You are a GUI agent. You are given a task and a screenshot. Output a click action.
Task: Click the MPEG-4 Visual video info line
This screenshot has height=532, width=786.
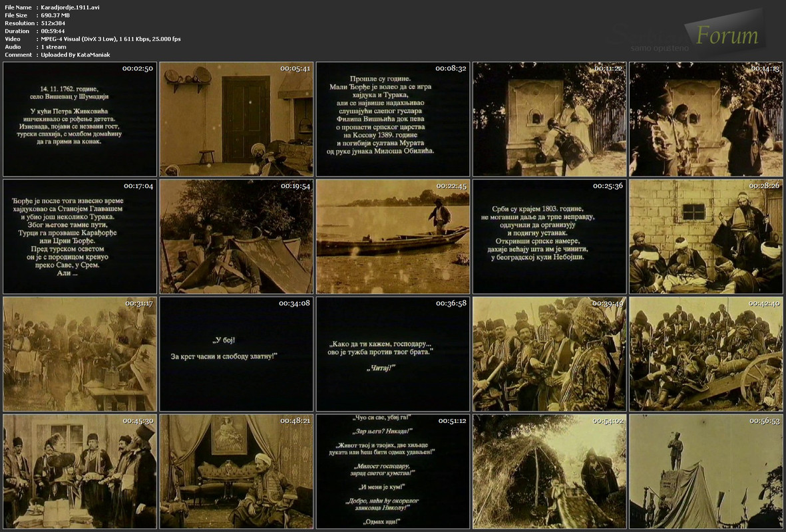(x=110, y=39)
